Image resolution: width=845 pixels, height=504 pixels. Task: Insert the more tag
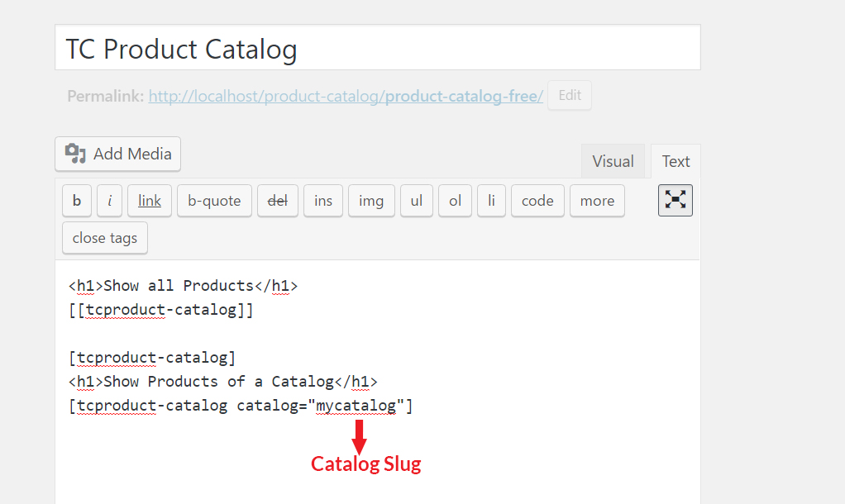(597, 201)
